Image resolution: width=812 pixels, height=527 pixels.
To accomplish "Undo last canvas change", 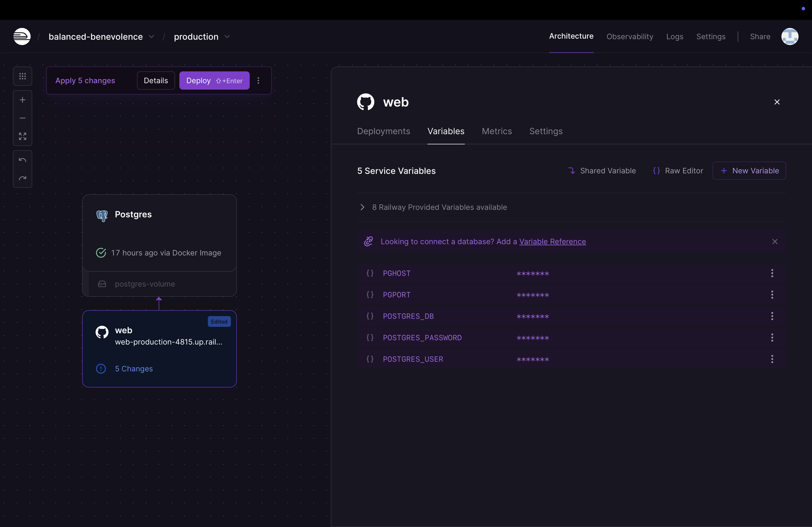I will pos(23,160).
